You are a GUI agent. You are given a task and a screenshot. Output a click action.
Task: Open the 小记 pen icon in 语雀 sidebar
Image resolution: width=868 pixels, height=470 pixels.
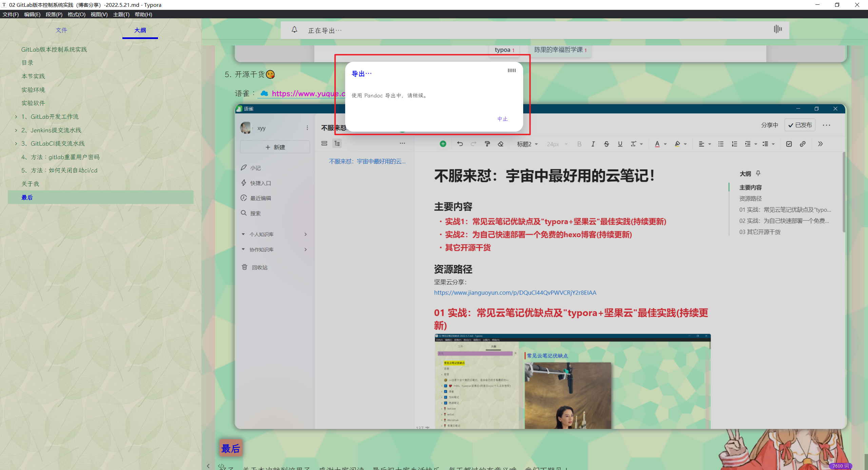244,168
